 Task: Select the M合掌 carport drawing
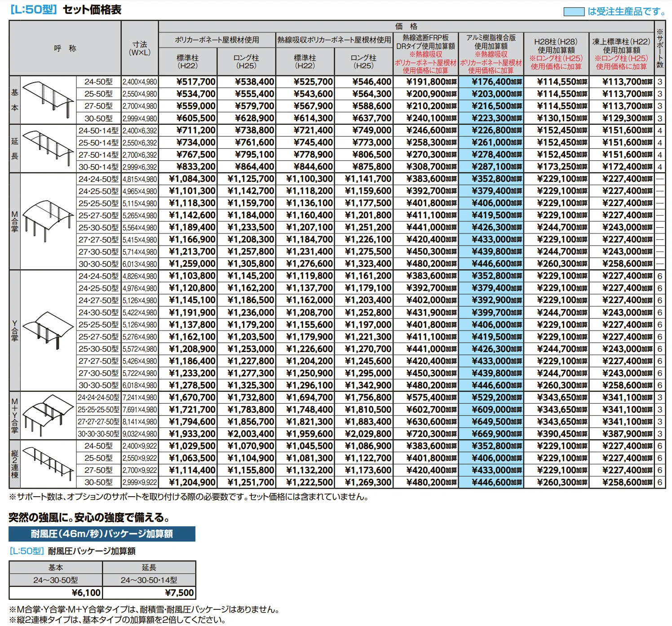(x=48, y=221)
